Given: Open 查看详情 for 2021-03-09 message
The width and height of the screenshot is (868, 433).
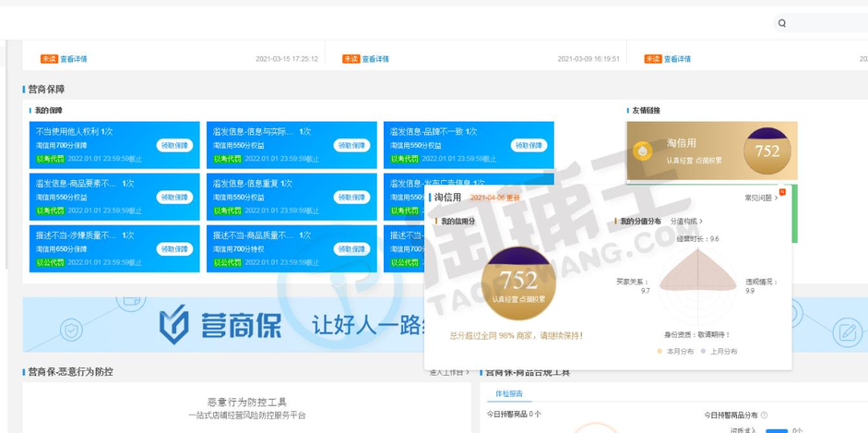Looking at the screenshot, I should [375, 59].
